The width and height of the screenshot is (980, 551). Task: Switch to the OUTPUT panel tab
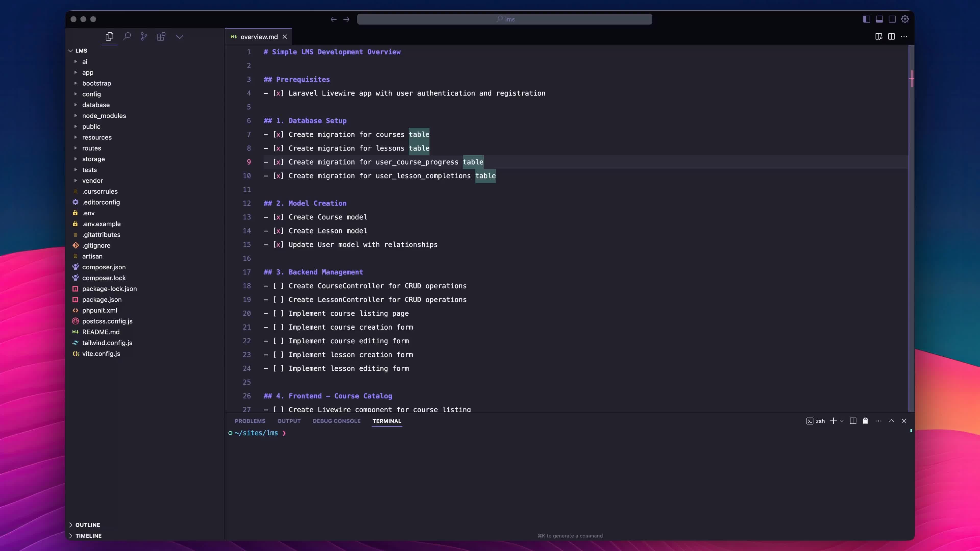[x=289, y=421]
